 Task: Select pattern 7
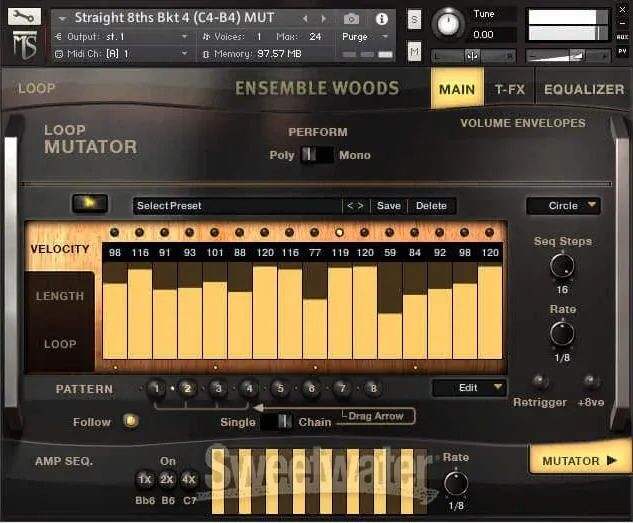click(x=342, y=389)
